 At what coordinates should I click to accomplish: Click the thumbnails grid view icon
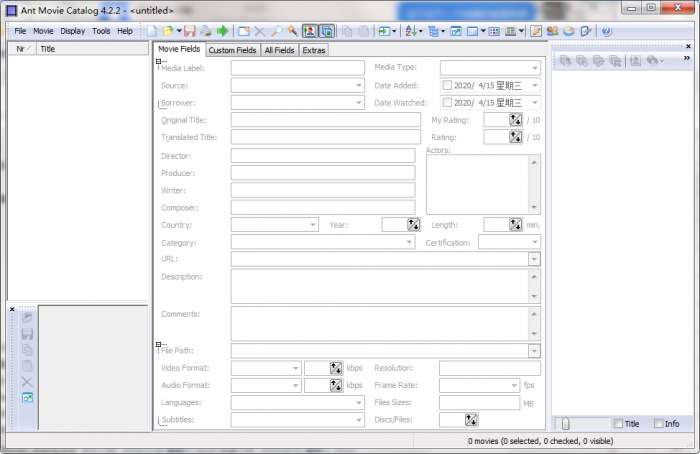click(x=494, y=31)
